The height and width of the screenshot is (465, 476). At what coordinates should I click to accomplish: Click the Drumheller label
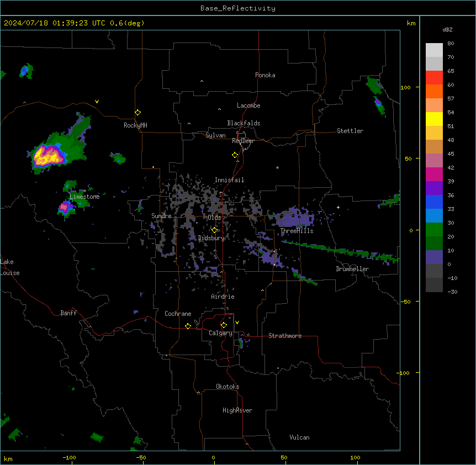[352, 269]
